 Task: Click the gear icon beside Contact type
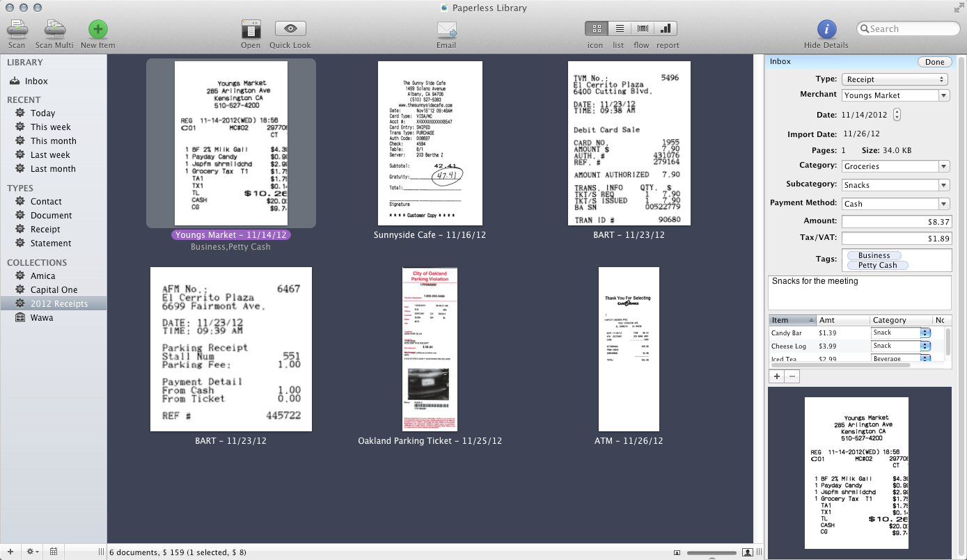click(x=20, y=201)
